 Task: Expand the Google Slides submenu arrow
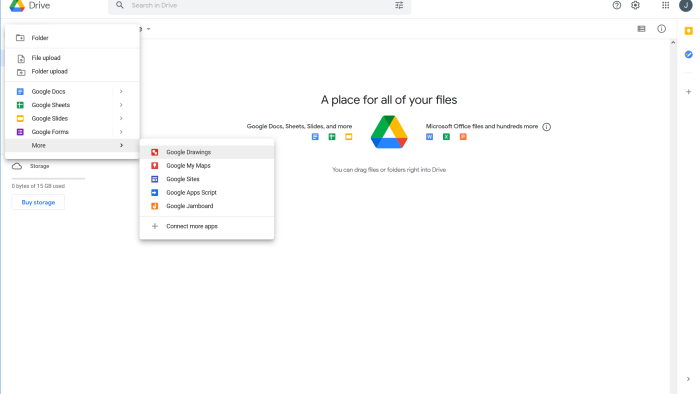[121, 118]
